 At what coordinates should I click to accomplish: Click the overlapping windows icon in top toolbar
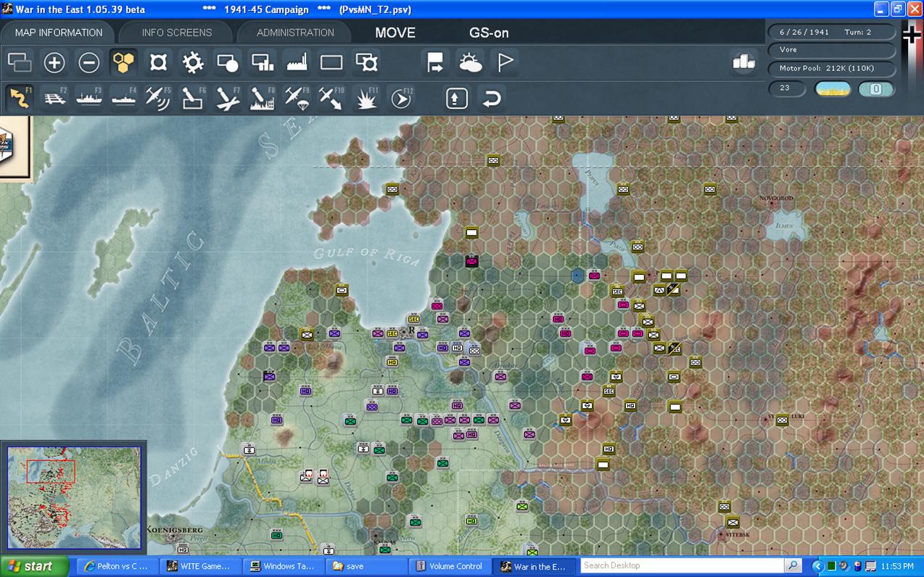(20, 62)
